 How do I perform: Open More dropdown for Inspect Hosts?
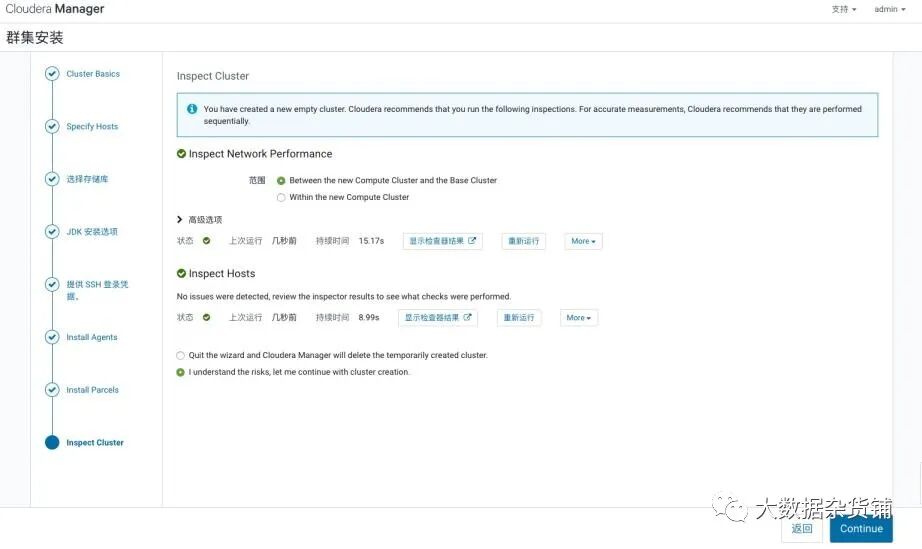coord(579,317)
